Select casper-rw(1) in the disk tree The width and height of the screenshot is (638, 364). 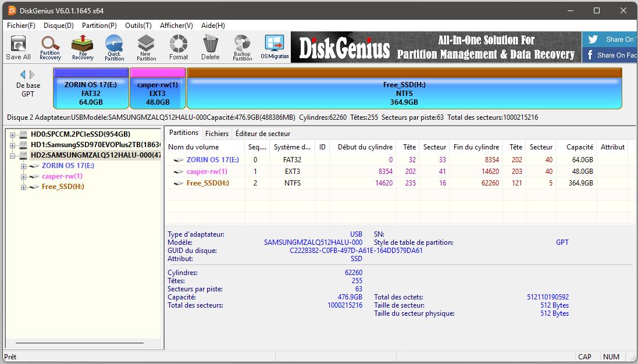point(62,177)
